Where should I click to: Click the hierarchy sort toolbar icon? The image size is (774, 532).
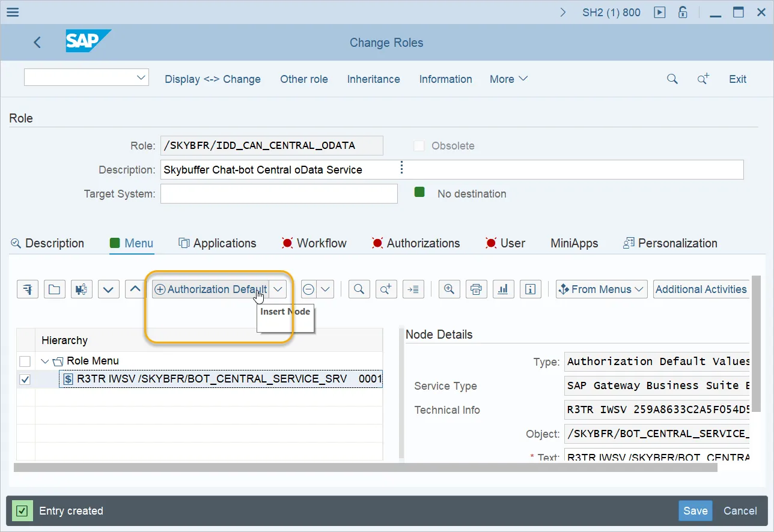[28, 289]
